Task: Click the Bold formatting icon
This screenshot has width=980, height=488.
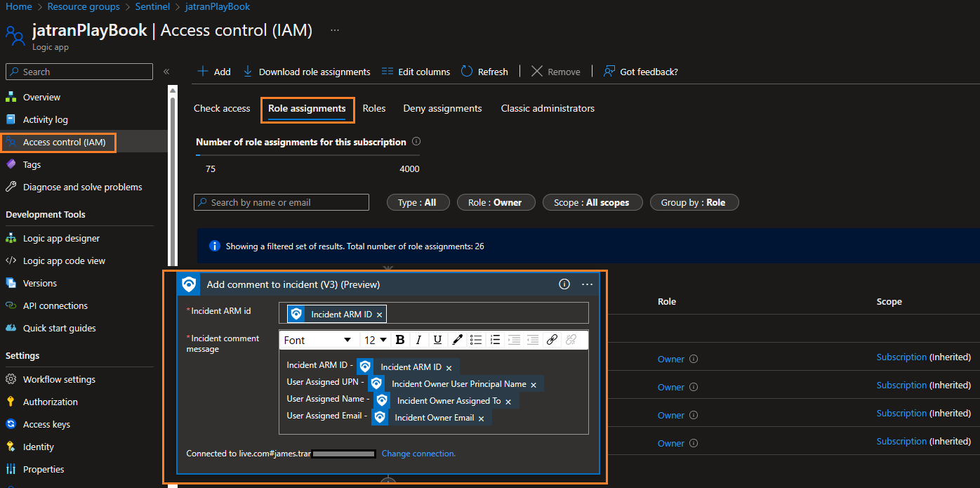Action: pyautogui.click(x=400, y=340)
